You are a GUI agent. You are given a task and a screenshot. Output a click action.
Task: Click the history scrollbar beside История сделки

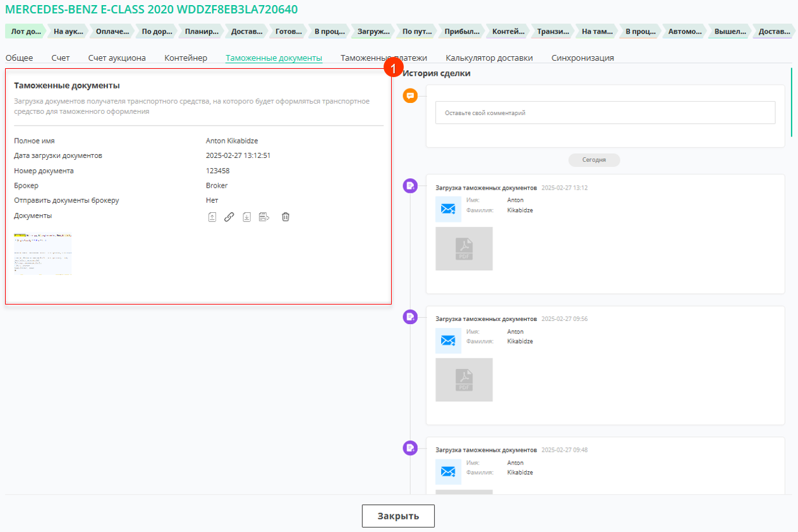(x=791, y=102)
